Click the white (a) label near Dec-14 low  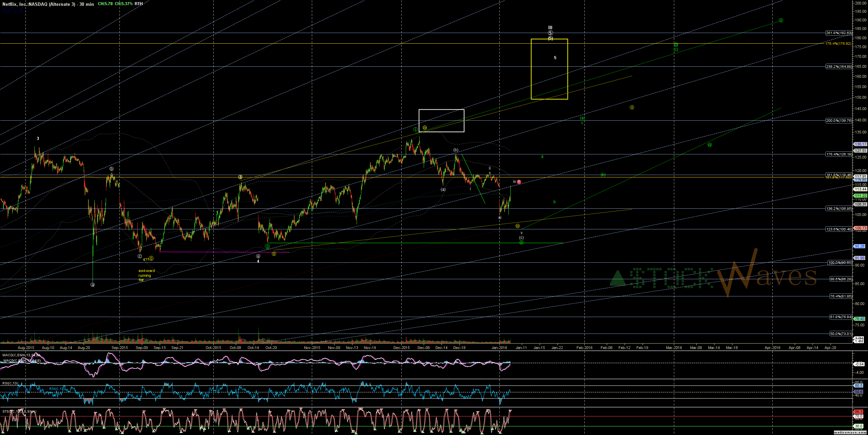(443, 189)
